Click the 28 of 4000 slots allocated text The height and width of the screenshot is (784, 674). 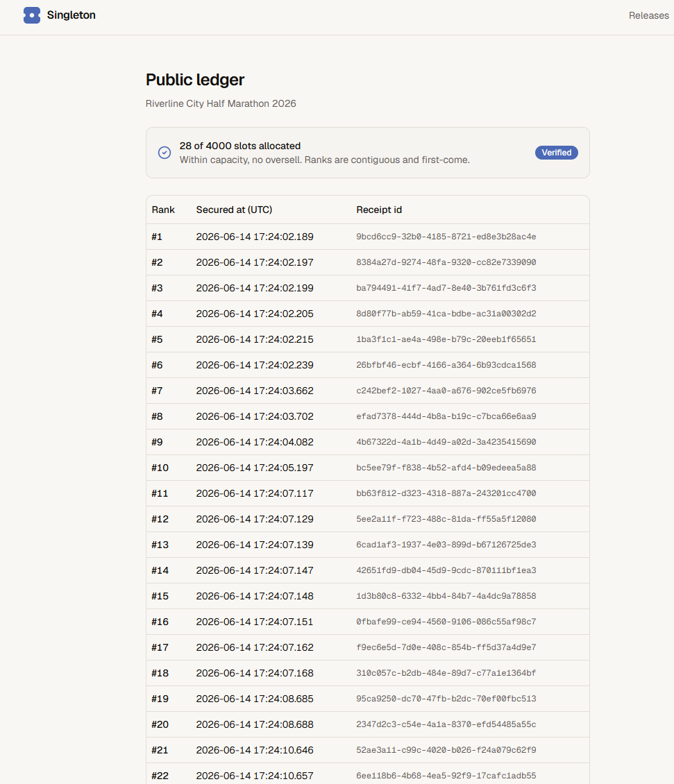(x=240, y=146)
